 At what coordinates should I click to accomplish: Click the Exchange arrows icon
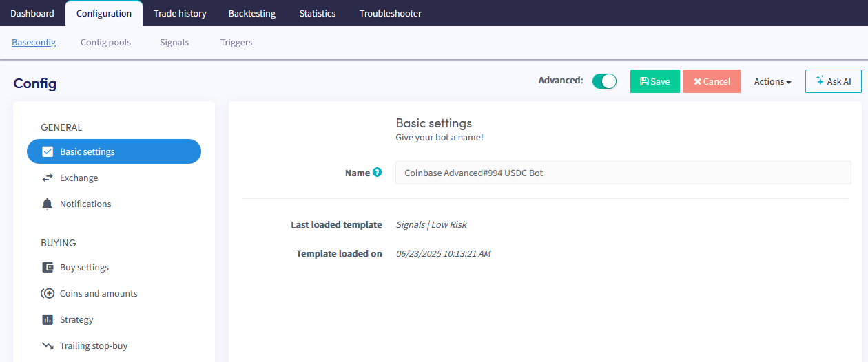(48, 178)
